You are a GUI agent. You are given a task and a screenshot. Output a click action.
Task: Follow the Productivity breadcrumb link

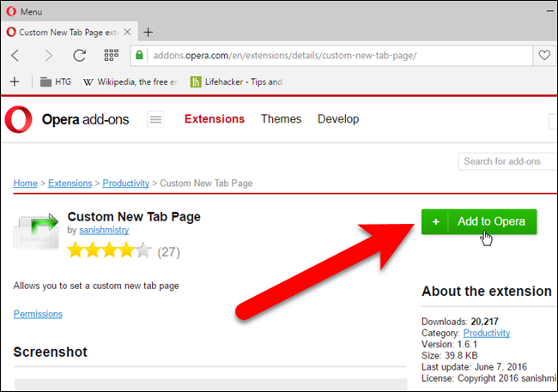(x=126, y=184)
